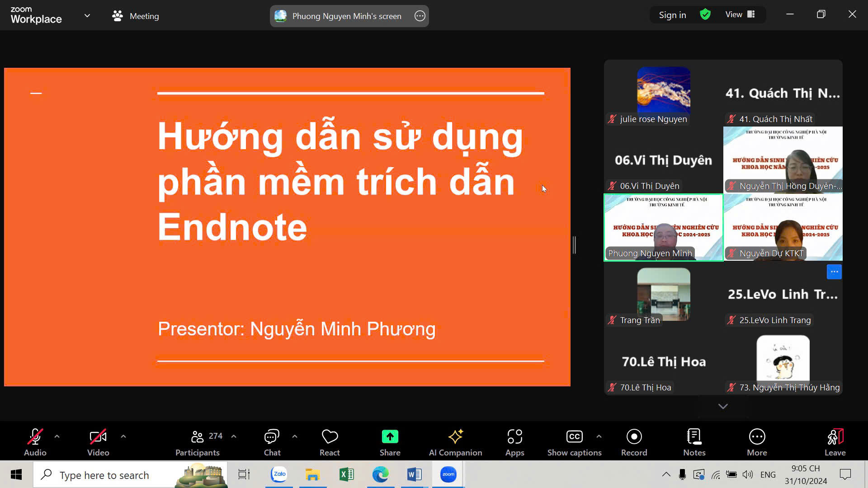Leave the meeting

point(835,442)
